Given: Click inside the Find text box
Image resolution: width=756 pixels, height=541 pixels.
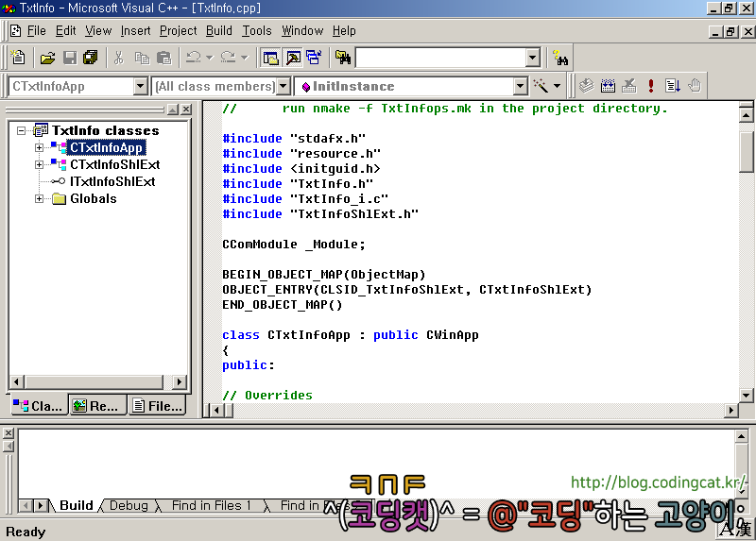Looking at the screenshot, I should 440,58.
